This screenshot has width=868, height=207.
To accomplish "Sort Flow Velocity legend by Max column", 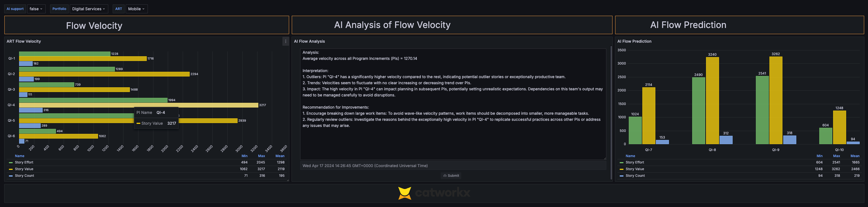I will coord(261,156).
